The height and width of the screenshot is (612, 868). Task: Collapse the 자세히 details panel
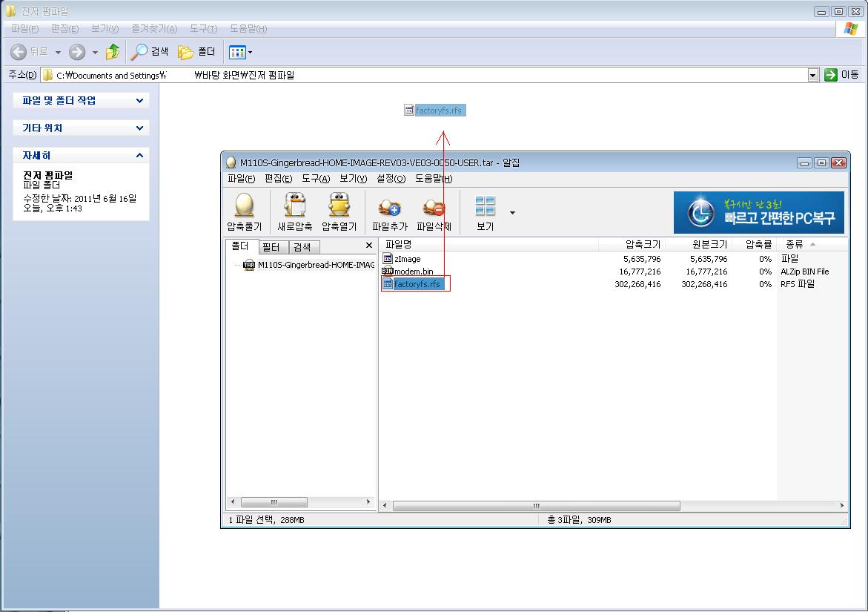coord(139,155)
